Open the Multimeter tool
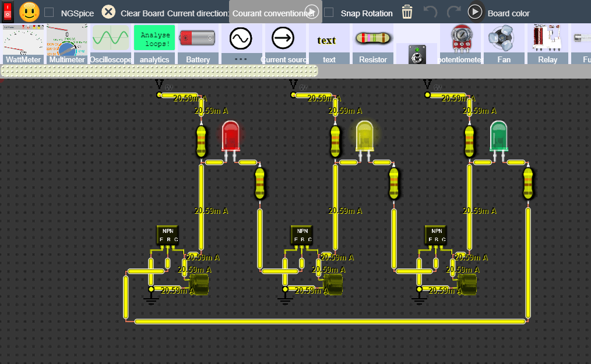591x364 pixels. point(66,44)
